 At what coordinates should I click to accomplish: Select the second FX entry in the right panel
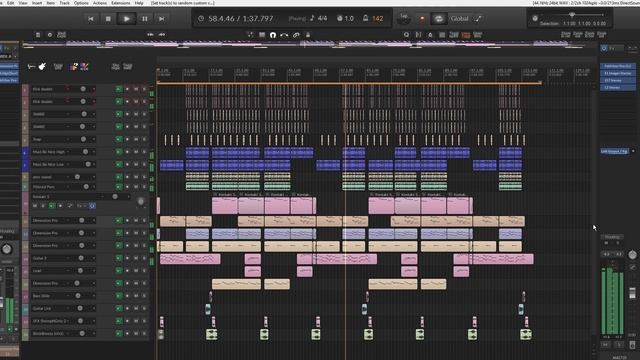(618, 73)
